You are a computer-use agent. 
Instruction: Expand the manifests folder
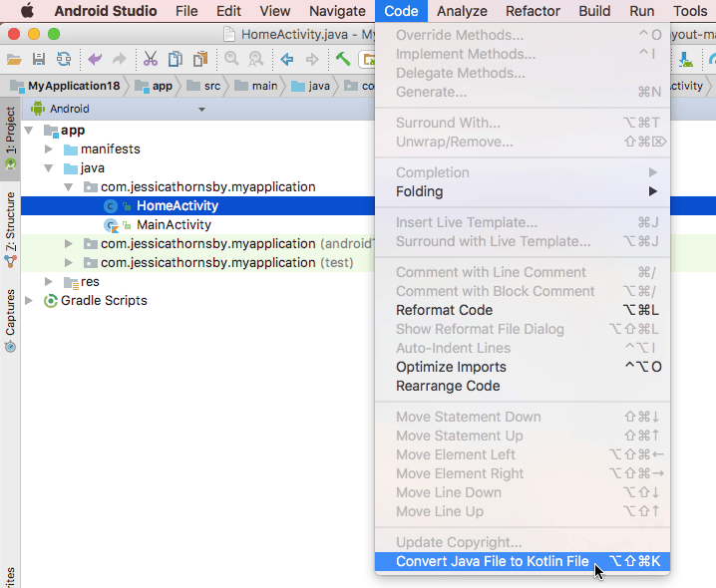click(49, 149)
